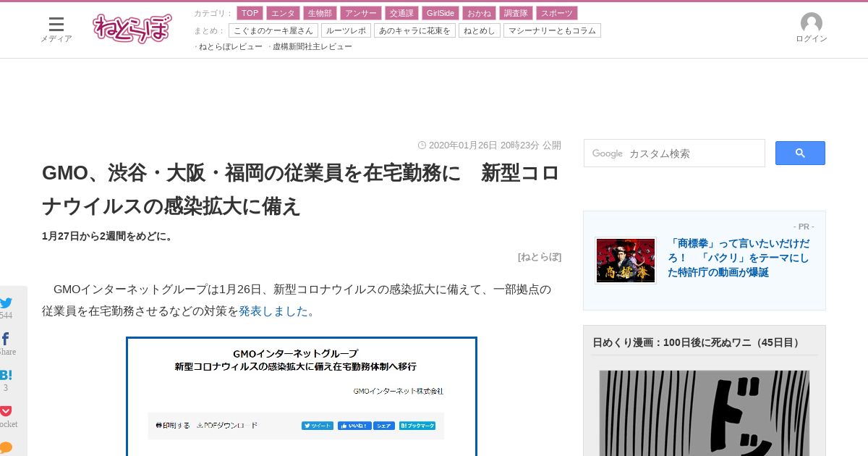Viewport: 868px width, 456px height.
Task: Share article via Twitter side icon
Action: pyautogui.click(x=6, y=303)
